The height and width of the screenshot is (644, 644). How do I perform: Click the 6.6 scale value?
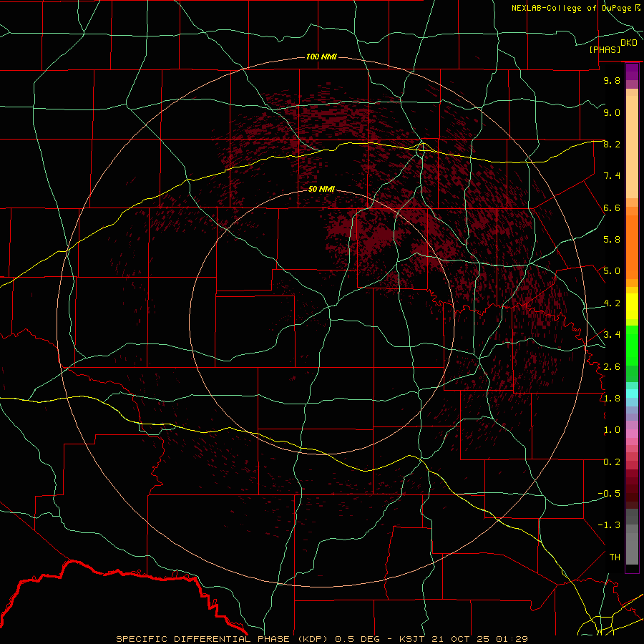coord(612,208)
